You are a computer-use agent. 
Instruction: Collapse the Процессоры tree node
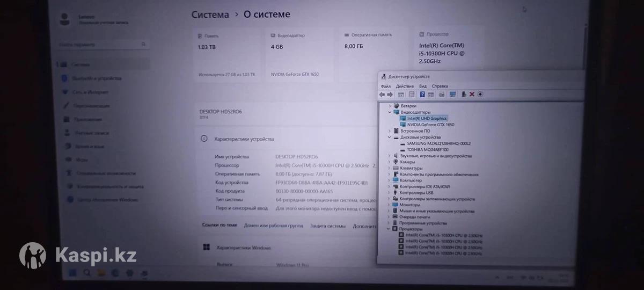click(x=388, y=229)
